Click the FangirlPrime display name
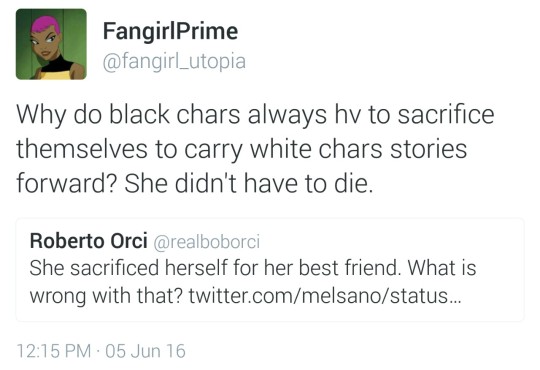 170,31
